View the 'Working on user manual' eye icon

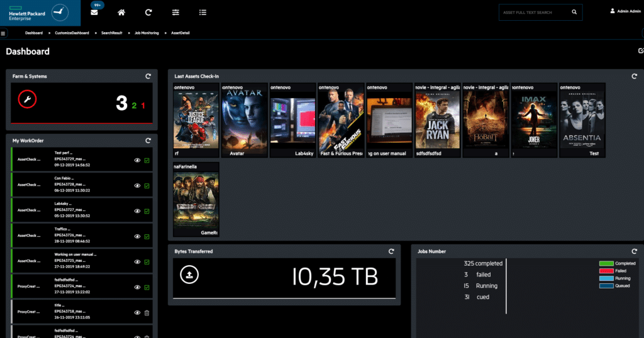point(137,262)
